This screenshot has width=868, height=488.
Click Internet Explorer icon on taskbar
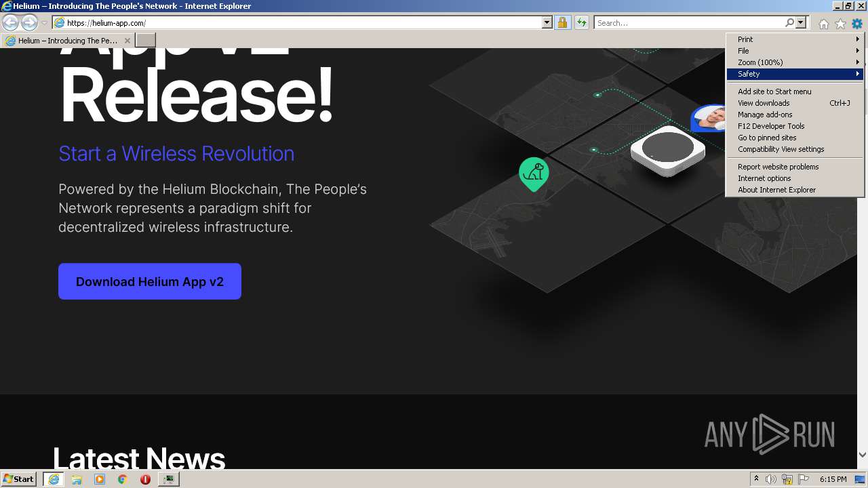point(53,479)
